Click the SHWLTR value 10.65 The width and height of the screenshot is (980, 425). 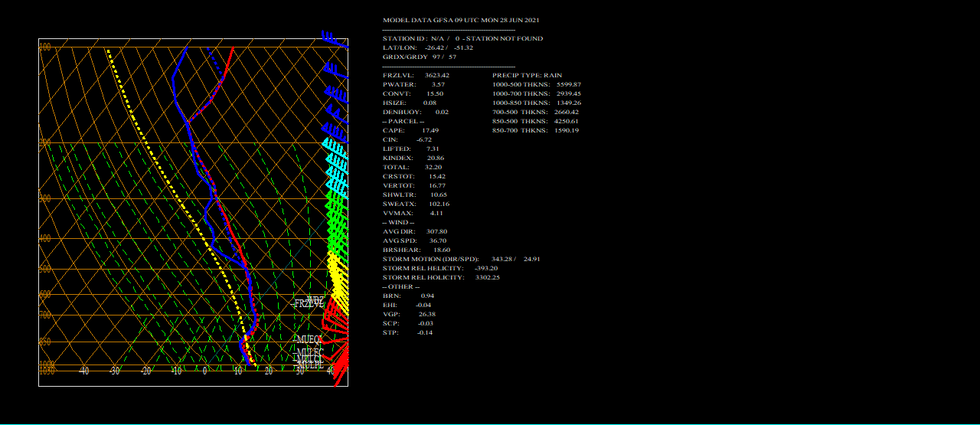pyautogui.click(x=438, y=195)
